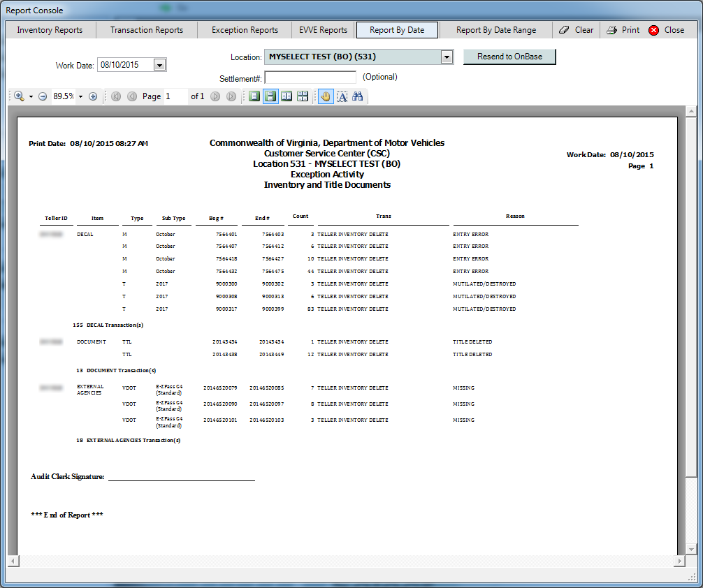Click the Clear button with eraser

tap(577, 30)
